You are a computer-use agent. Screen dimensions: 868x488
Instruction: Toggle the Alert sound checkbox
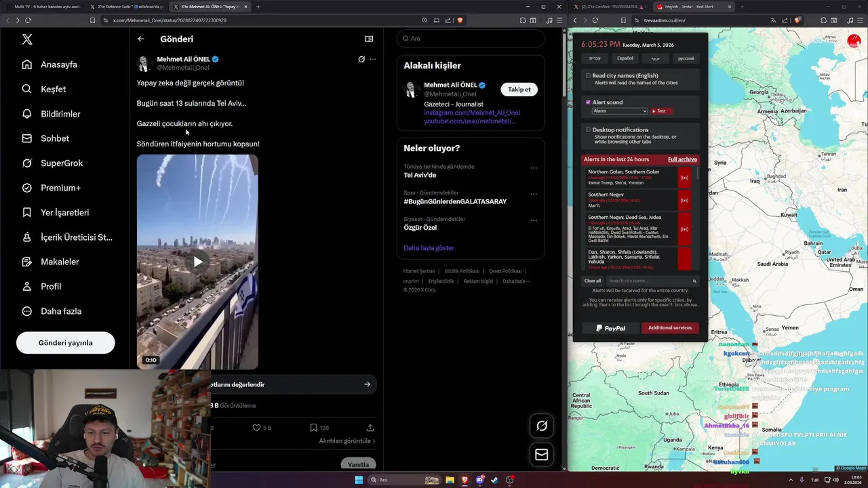588,102
